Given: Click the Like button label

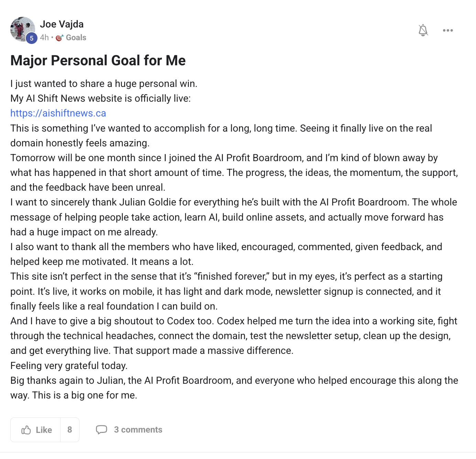Looking at the screenshot, I should (x=44, y=430).
